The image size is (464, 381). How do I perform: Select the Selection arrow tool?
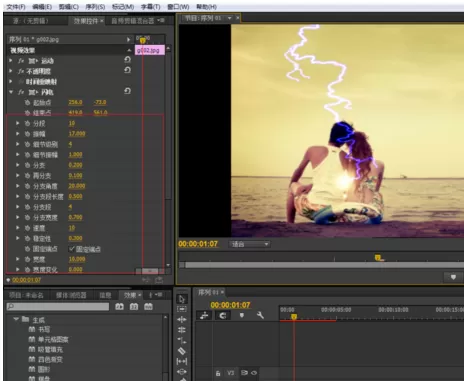182,299
